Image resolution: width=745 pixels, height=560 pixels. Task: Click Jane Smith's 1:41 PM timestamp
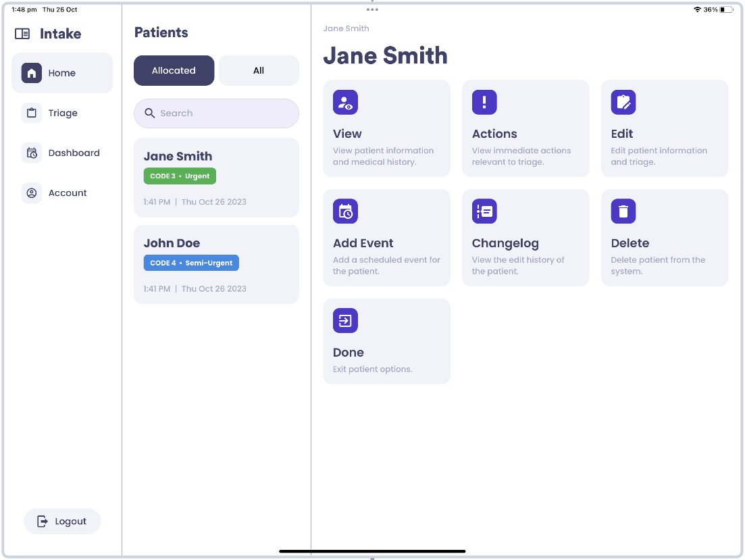(x=157, y=201)
